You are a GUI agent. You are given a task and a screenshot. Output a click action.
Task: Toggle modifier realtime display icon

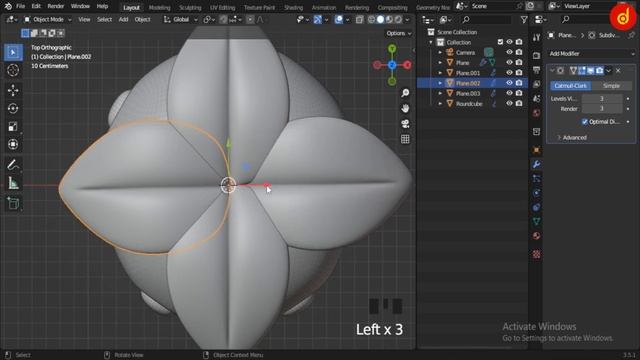coord(591,71)
